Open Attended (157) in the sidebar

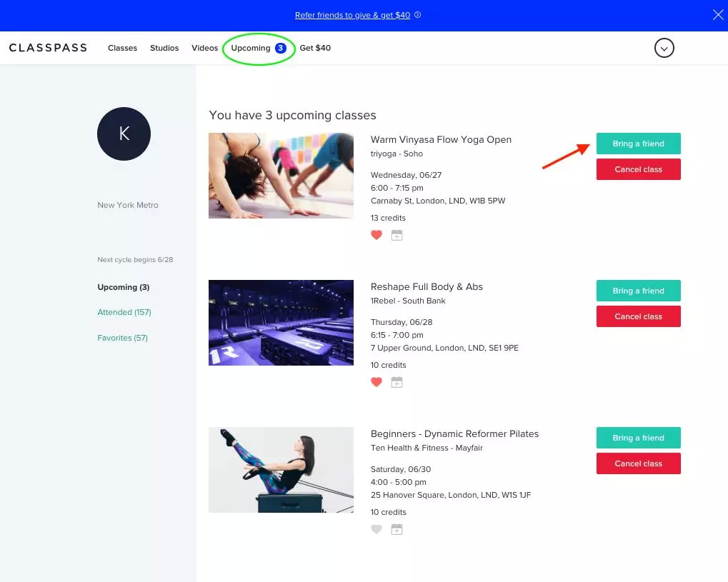pyautogui.click(x=124, y=312)
